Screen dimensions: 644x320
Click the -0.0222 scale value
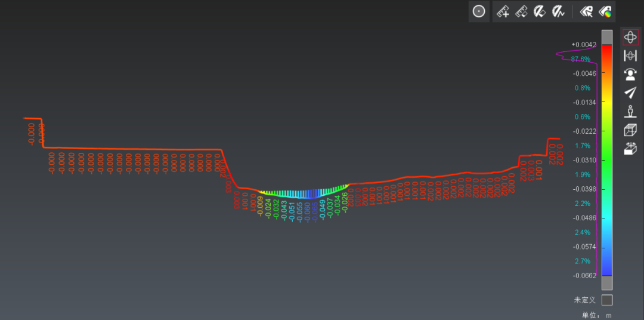[584, 131]
